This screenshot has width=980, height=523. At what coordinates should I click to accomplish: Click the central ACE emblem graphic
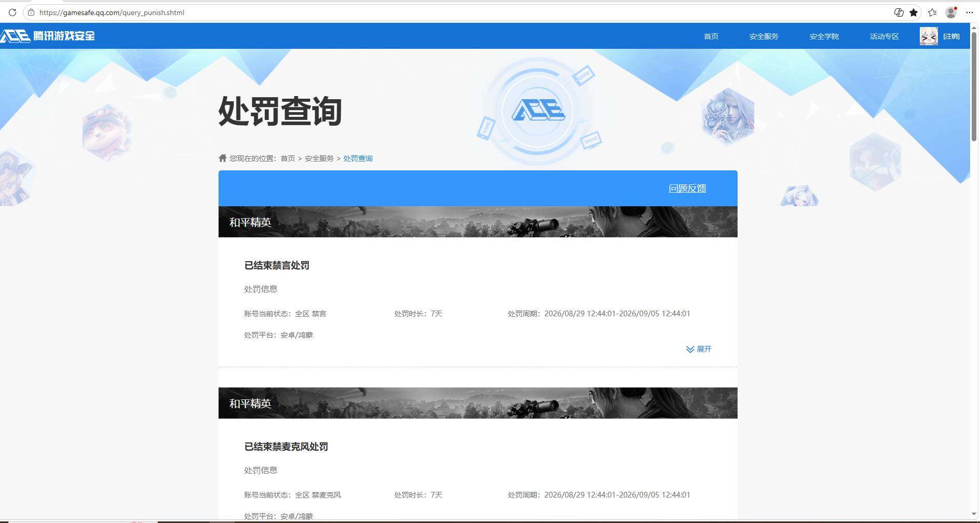[x=538, y=111]
